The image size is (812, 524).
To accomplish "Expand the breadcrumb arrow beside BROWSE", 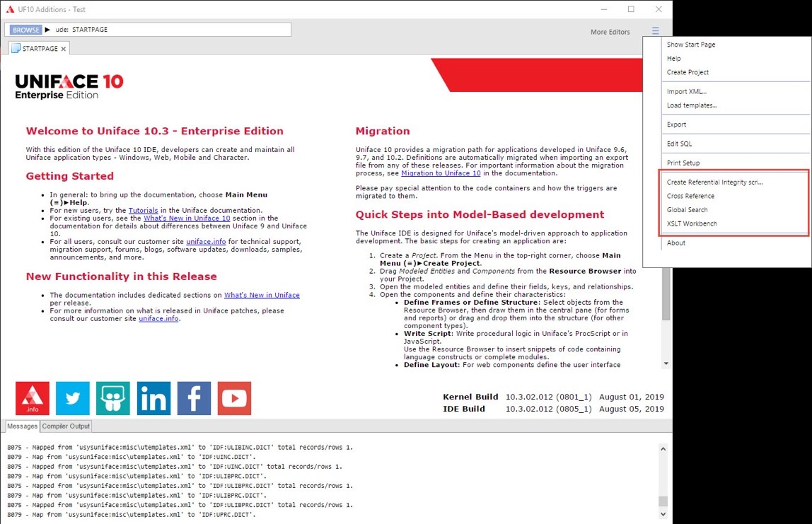I will (48, 30).
